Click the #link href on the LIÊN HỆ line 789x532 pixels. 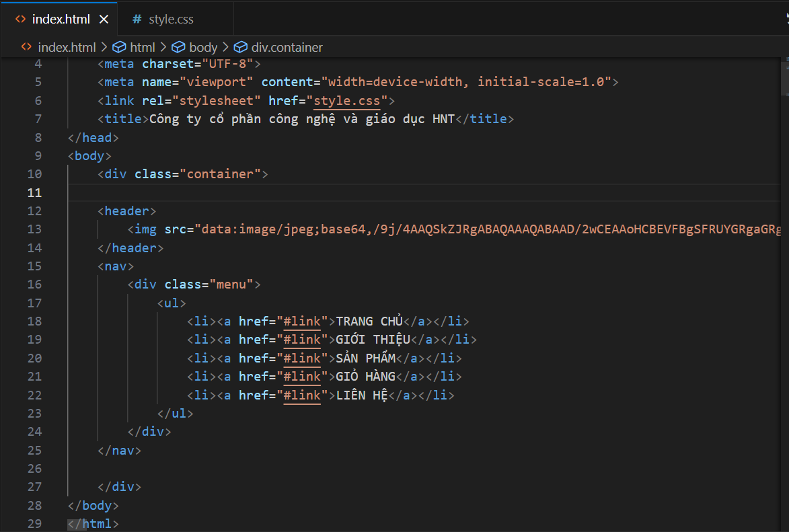click(302, 395)
